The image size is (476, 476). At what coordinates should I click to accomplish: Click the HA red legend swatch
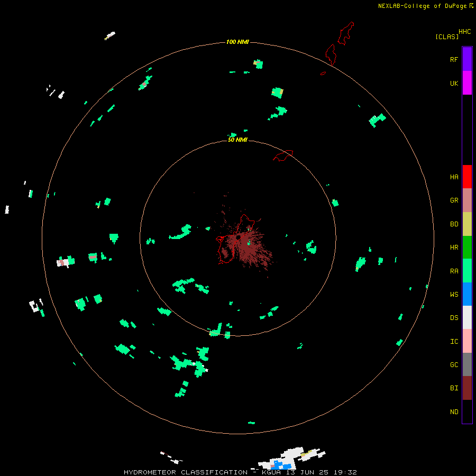[467, 177]
